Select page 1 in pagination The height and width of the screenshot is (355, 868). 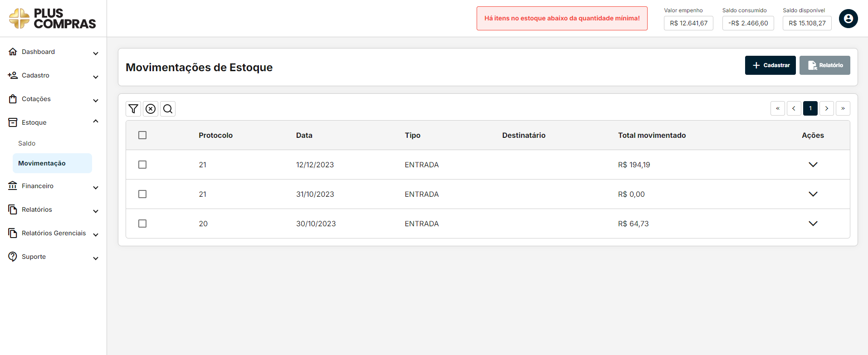(810, 108)
